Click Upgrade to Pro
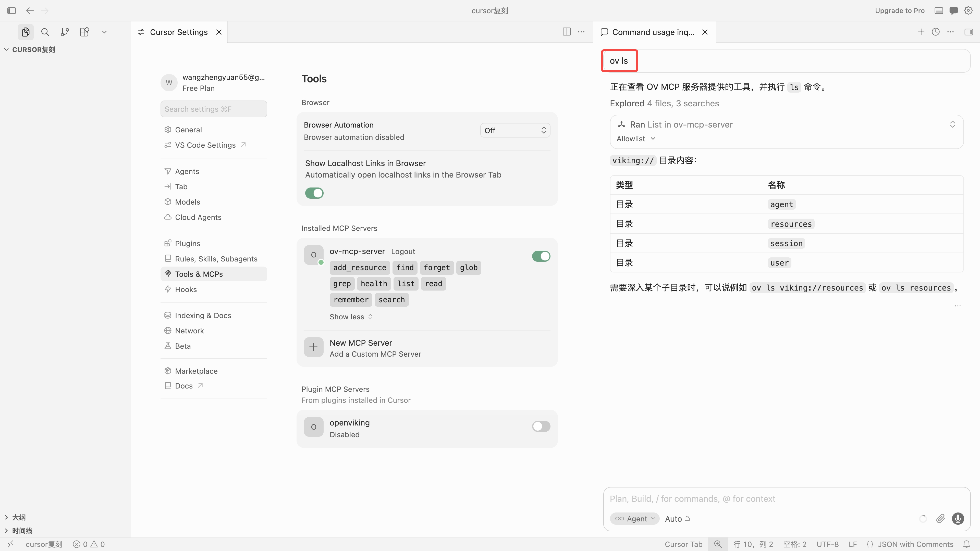The height and width of the screenshot is (551, 980). pos(899,11)
